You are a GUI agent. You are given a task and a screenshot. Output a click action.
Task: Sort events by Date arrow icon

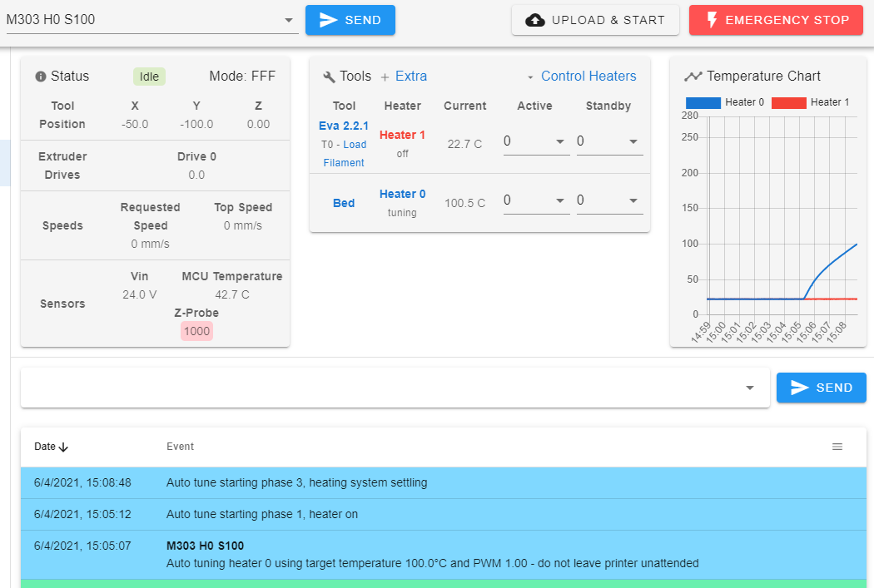64,447
